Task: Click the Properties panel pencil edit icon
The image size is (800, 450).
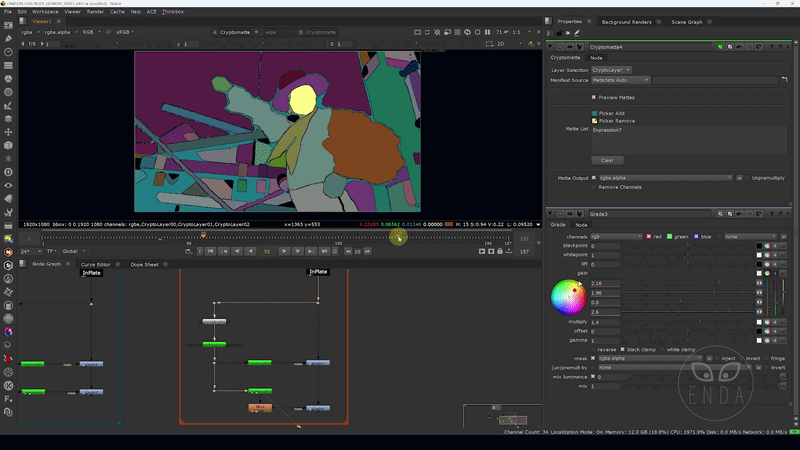Action: (577, 33)
